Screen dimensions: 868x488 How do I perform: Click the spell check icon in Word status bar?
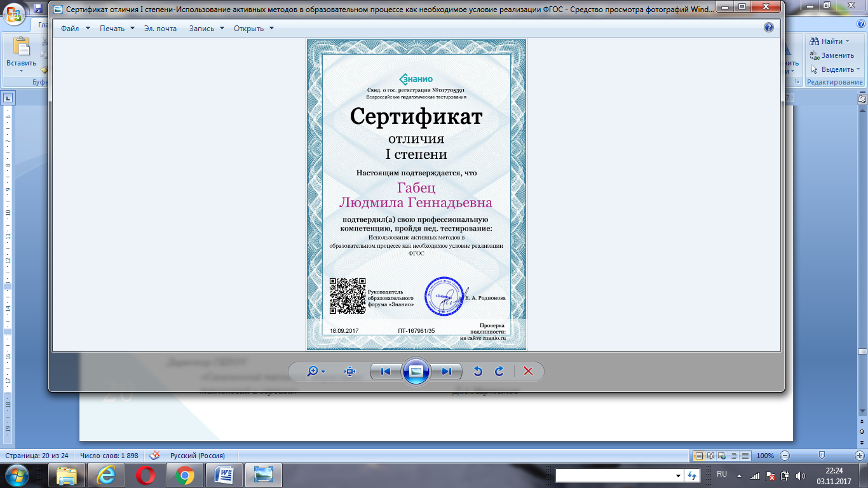154,456
